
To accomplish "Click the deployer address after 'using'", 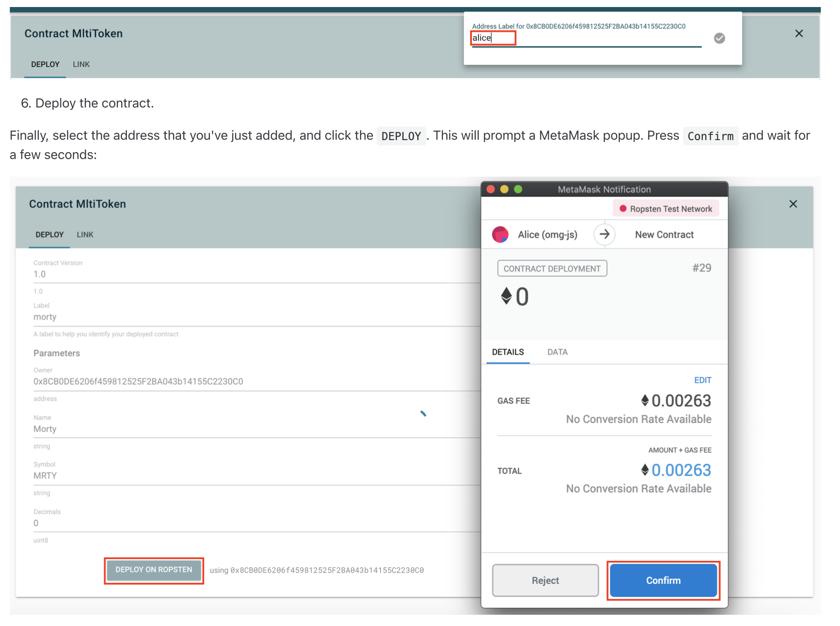I will coord(327,570).
